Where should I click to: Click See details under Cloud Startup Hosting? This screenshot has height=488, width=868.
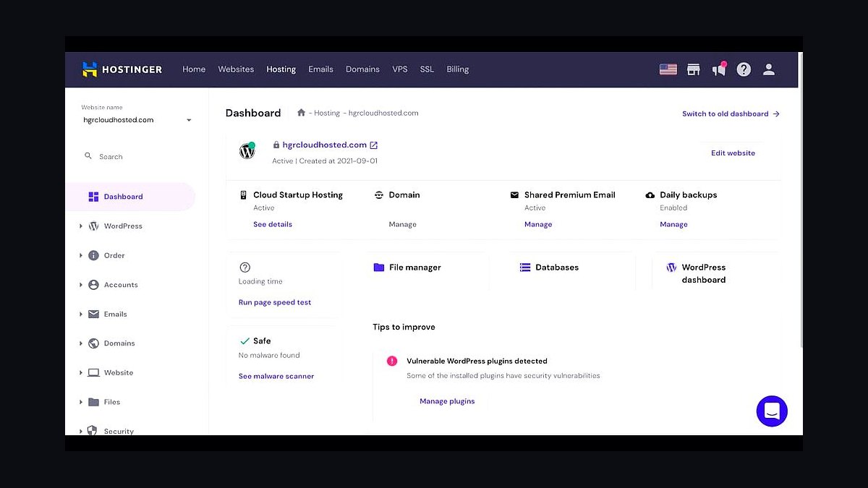[x=273, y=225]
